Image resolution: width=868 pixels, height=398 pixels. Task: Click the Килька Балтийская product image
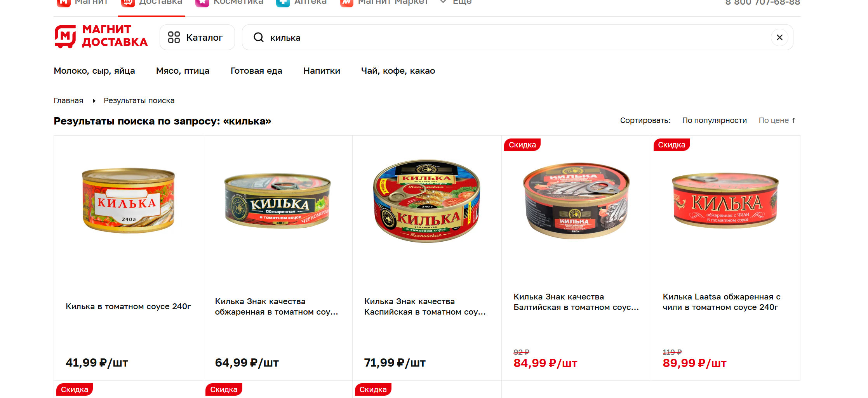[x=576, y=201]
